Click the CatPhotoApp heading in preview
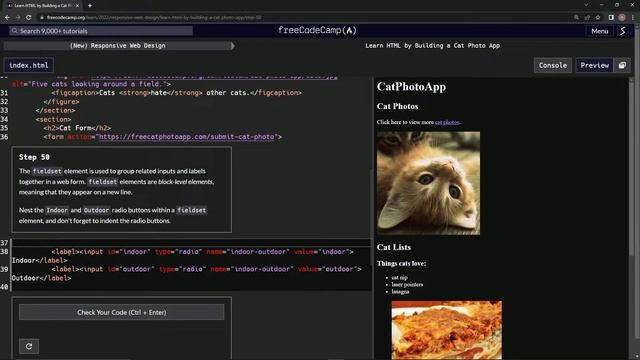This screenshot has height=360, width=640. click(411, 87)
